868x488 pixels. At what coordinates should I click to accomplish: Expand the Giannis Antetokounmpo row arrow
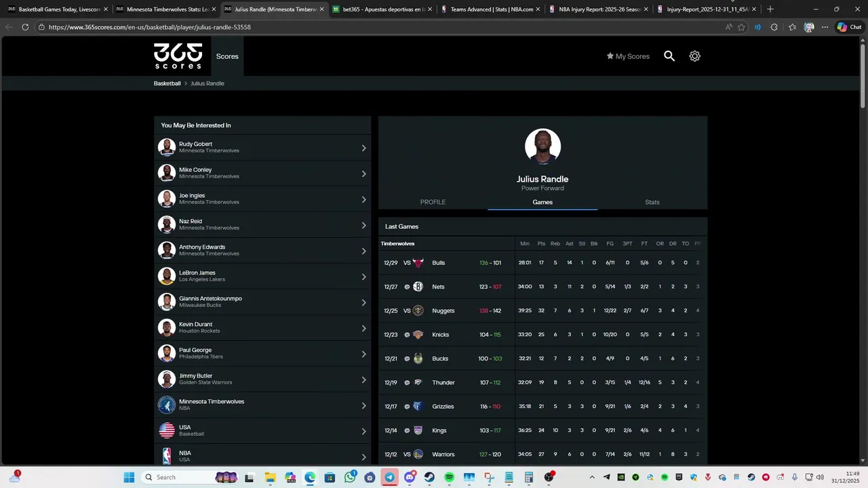[x=363, y=302]
